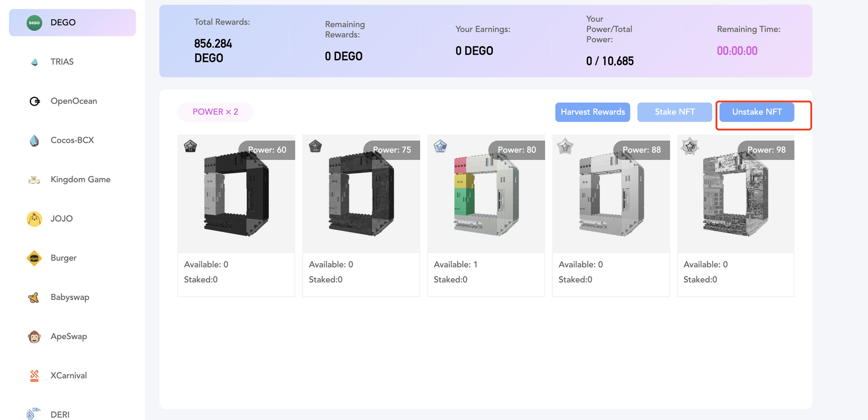
Task: Click the POWER × 2 pill
Action: 215,112
